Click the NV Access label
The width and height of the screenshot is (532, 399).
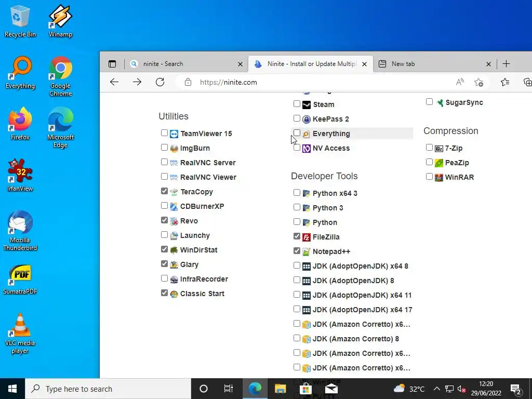[x=331, y=148]
